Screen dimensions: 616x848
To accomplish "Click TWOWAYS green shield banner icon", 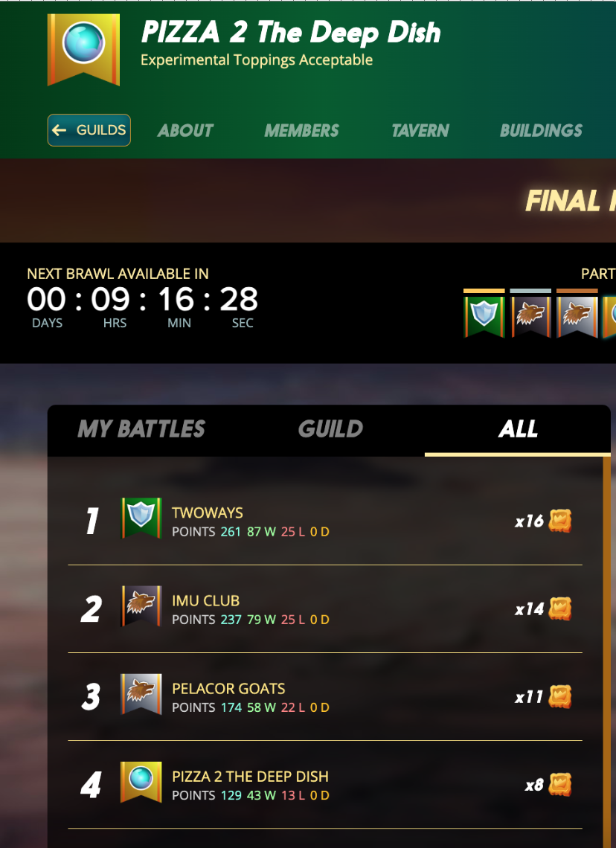I will (141, 518).
